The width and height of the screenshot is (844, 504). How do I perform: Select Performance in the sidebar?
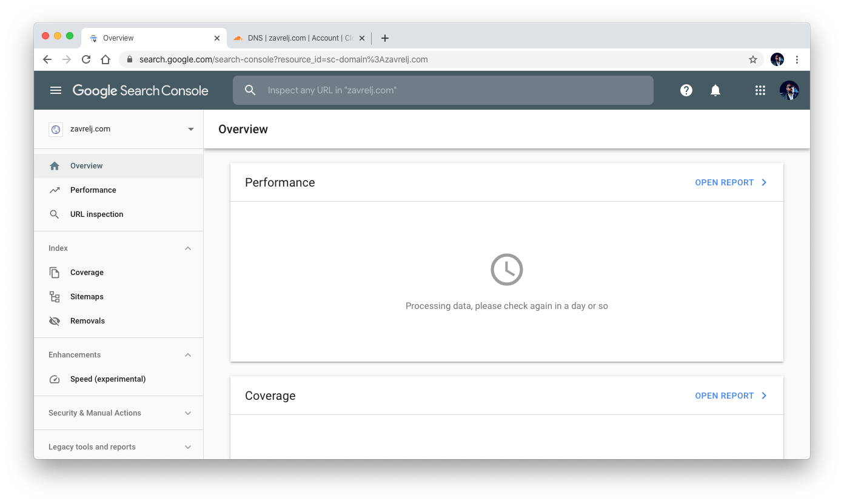pos(119,190)
